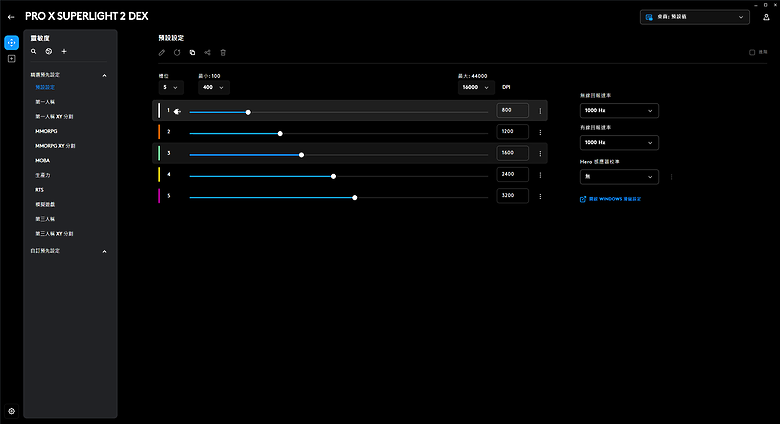Browse community presets via the globe icon
The width and height of the screenshot is (780, 424).
(49, 51)
